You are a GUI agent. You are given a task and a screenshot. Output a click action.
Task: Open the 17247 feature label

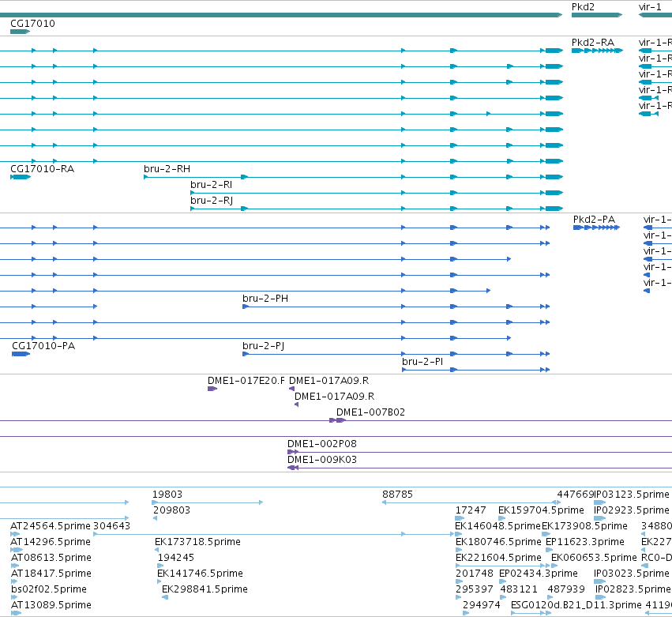pos(471,510)
